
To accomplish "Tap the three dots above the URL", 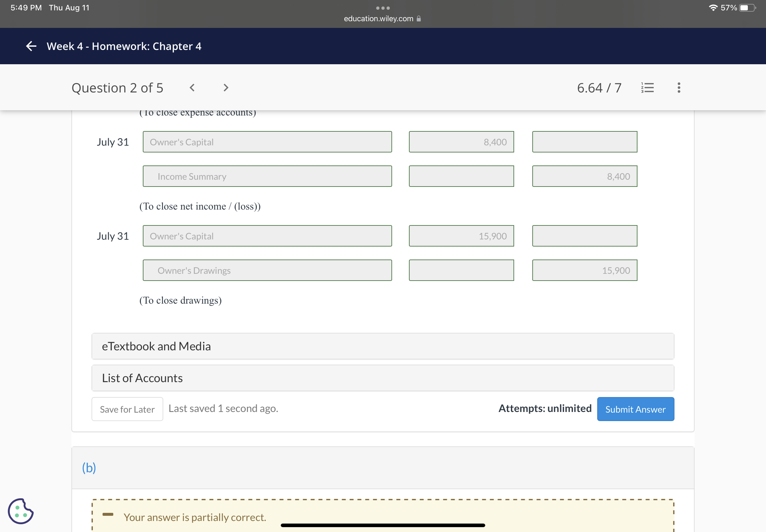I will pos(383,8).
